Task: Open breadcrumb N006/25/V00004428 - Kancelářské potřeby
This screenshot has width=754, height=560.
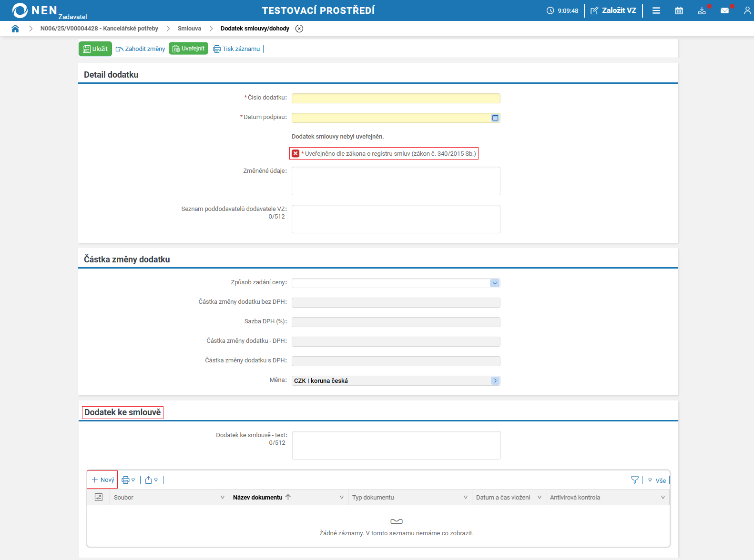Action: pyautogui.click(x=99, y=29)
